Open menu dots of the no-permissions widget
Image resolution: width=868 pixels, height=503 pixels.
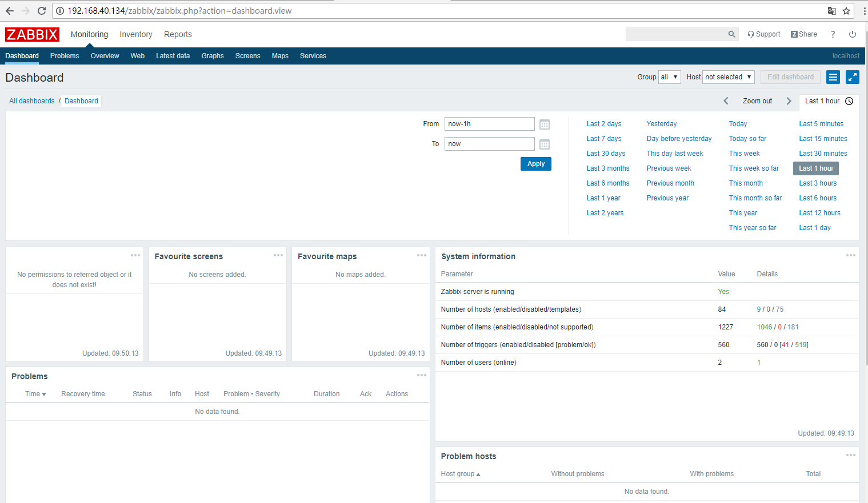[135, 255]
